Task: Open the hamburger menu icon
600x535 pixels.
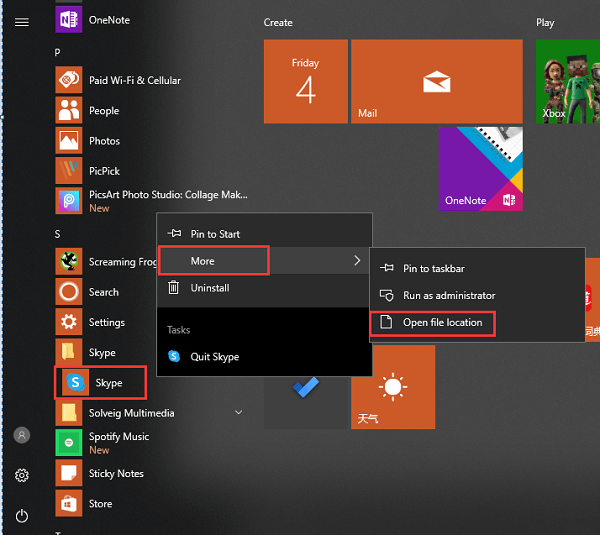Action: 22,23
